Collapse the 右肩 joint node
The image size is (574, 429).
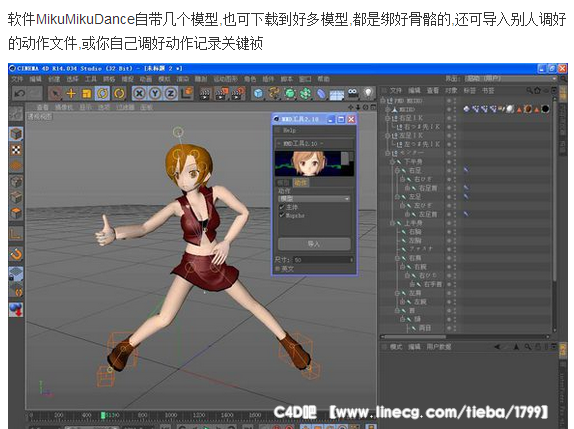point(398,258)
